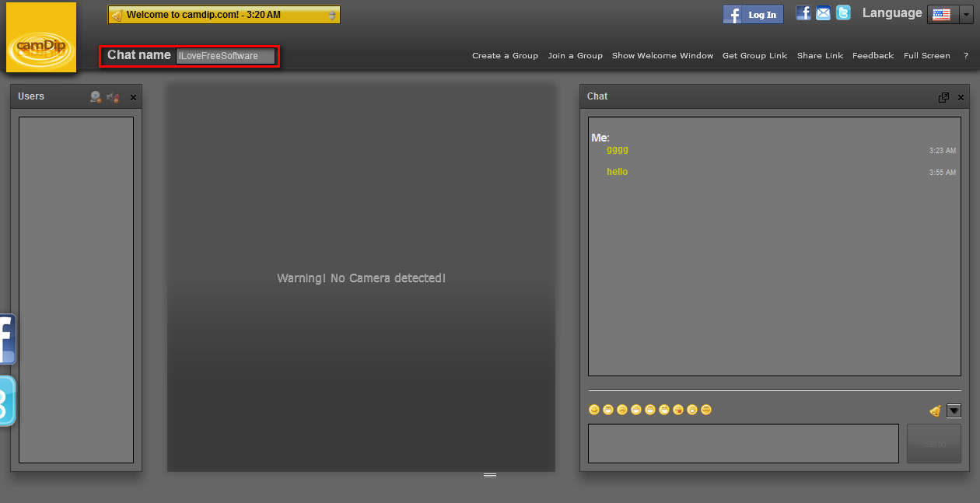Click the 'gggg' chat message

618,150
